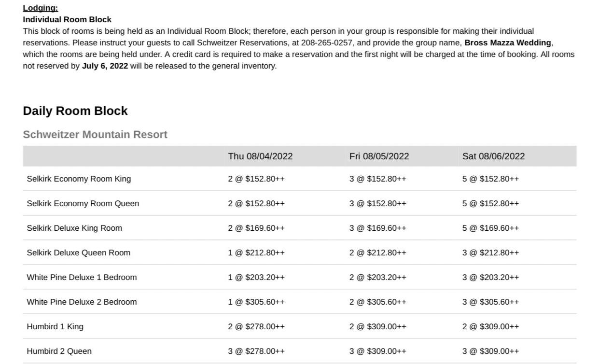
Task: Select the 'Selkirk Deluxe Queen Room' row label
Action: click(79, 253)
